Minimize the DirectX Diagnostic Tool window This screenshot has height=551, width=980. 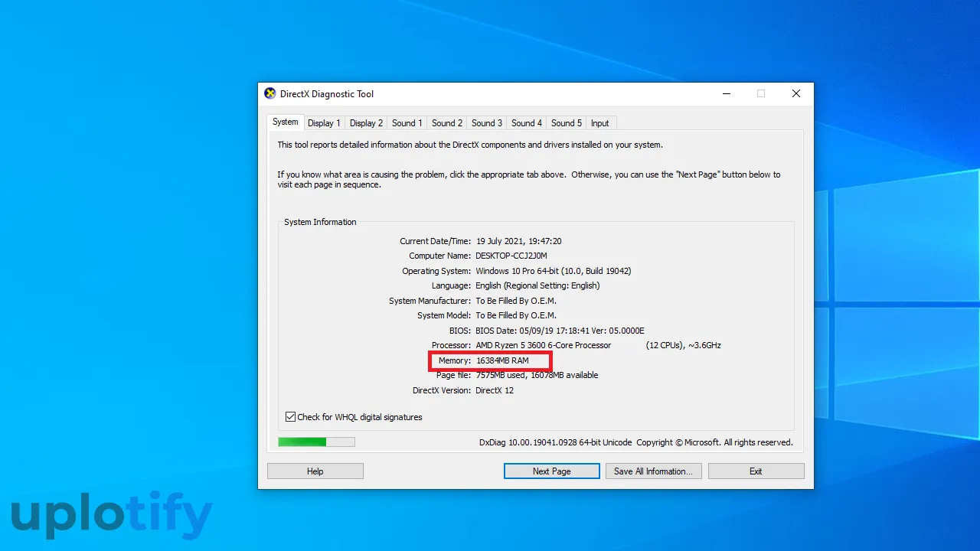(x=726, y=93)
